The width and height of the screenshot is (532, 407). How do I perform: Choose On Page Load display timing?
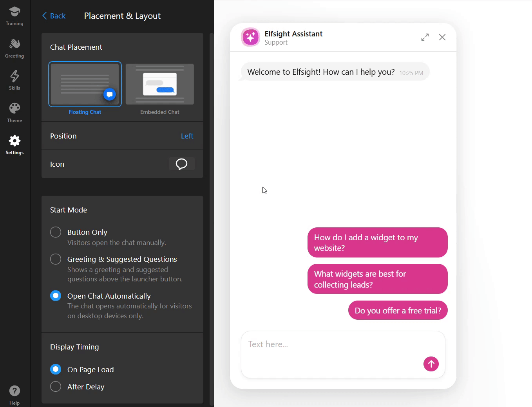click(56, 369)
